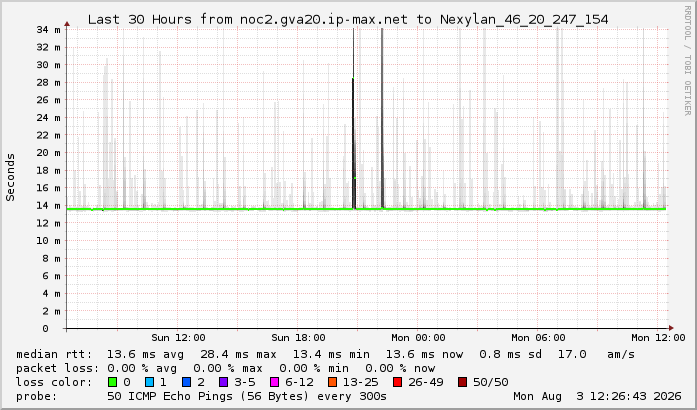This screenshot has height=410, width=697.
Task: Click the '17.0 am/s' value
Action: tap(596, 354)
